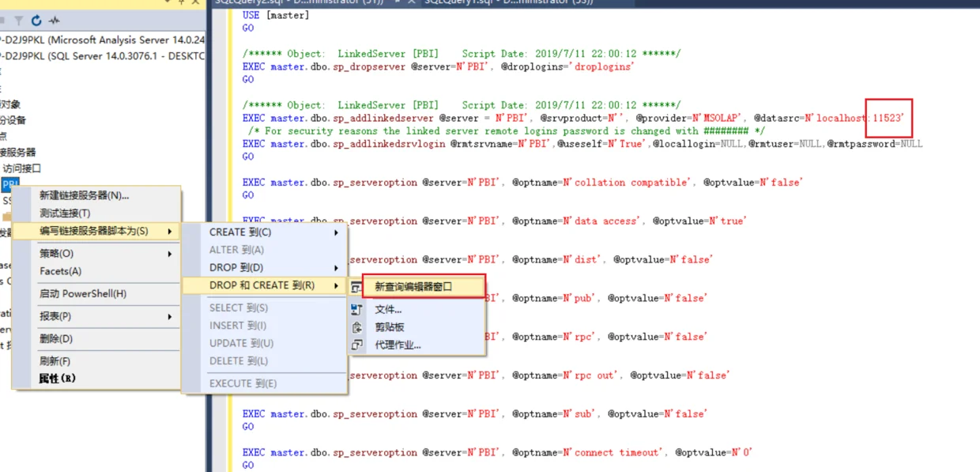Click the clipboard icon beside 剪贴板

coord(357,327)
